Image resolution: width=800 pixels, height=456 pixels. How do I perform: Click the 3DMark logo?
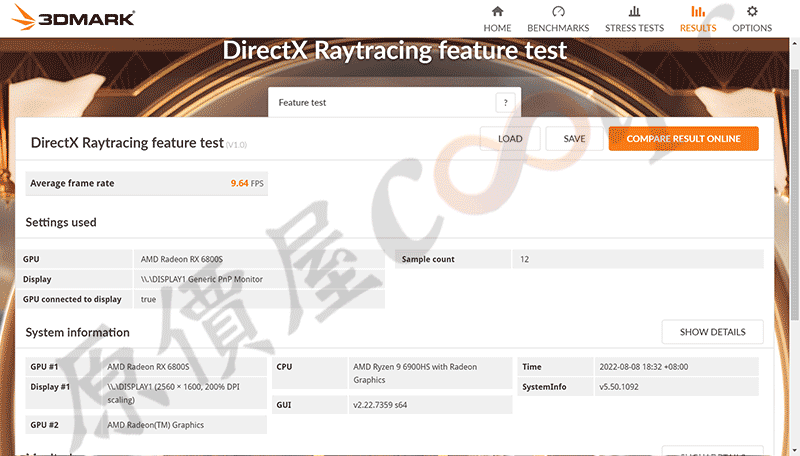(73, 17)
